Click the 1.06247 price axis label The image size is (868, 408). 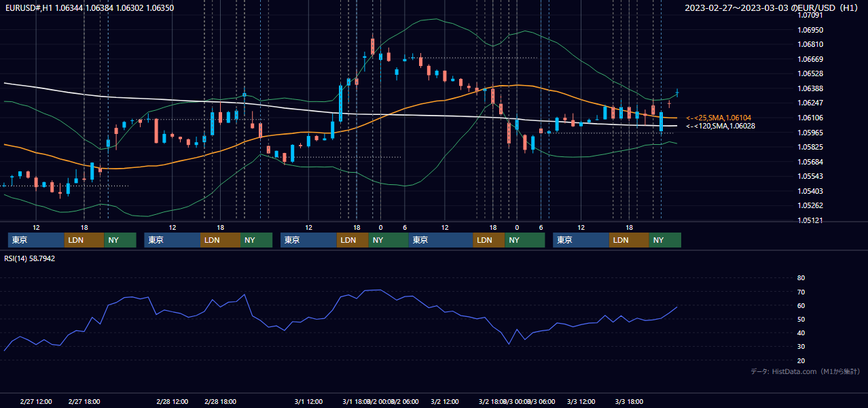point(810,103)
